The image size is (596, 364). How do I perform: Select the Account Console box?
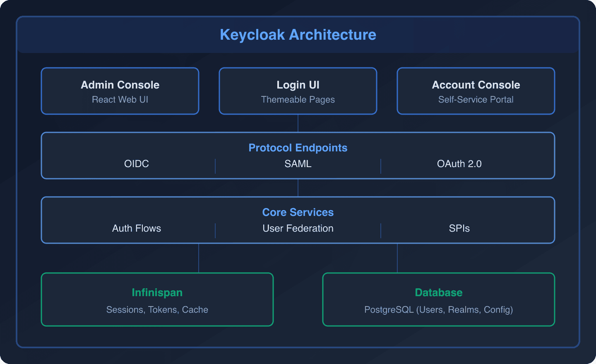pyautogui.click(x=476, y=91)
